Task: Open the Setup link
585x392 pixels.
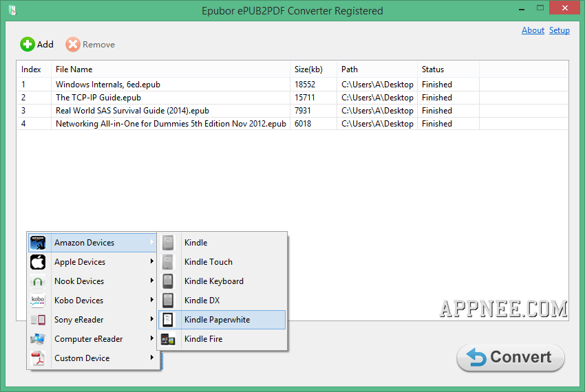Action: 560,30
